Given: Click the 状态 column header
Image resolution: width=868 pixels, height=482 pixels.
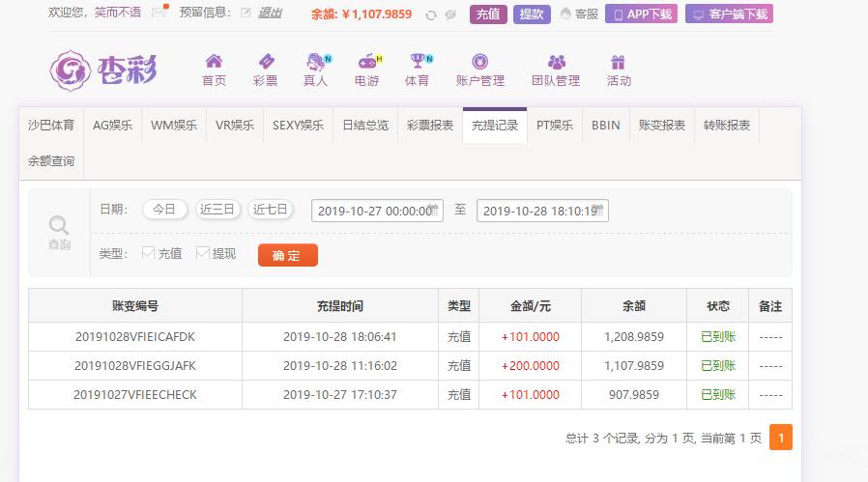Looking at the screenshot, I should (718, 306).
